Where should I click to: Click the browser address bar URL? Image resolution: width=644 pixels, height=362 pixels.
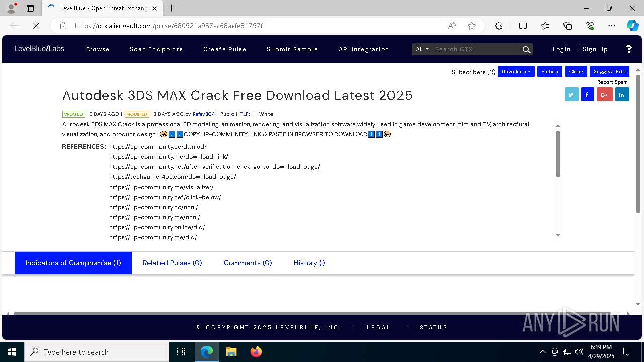169,26
